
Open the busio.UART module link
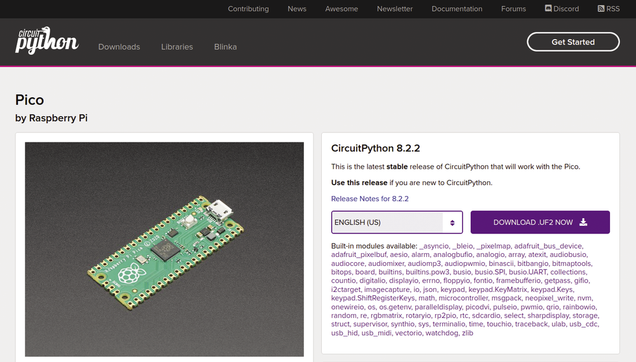(x=527, y=272)
